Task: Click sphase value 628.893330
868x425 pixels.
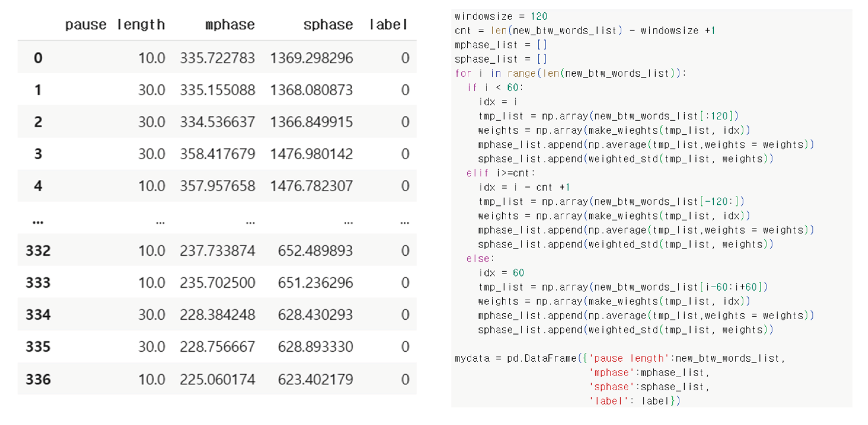Action: (x=316, y=347)
